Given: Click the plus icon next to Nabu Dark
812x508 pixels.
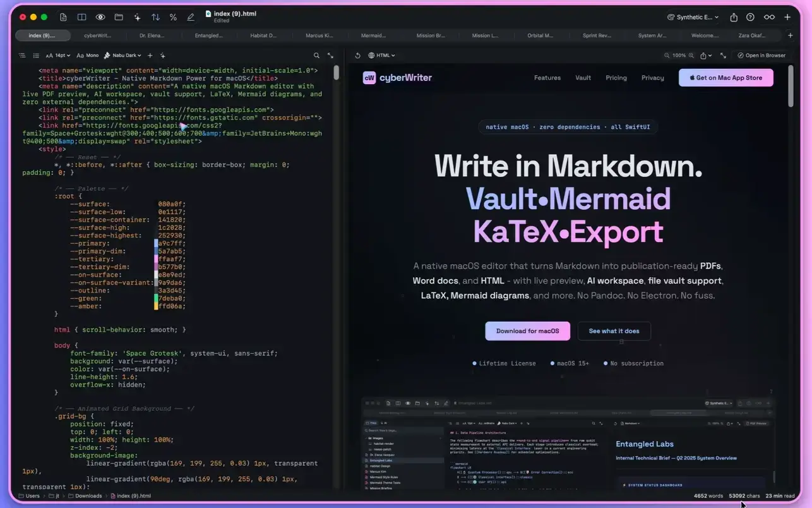Looking at the screenshot, I should [150, 56].
